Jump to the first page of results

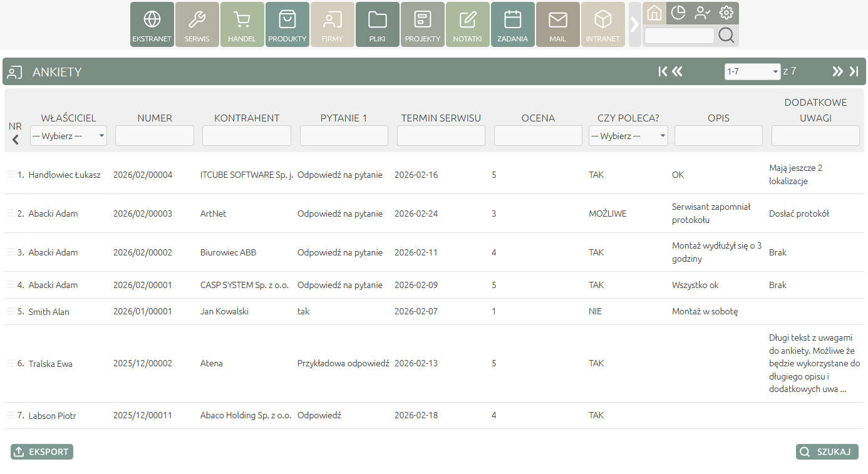(x=663, y=72)
